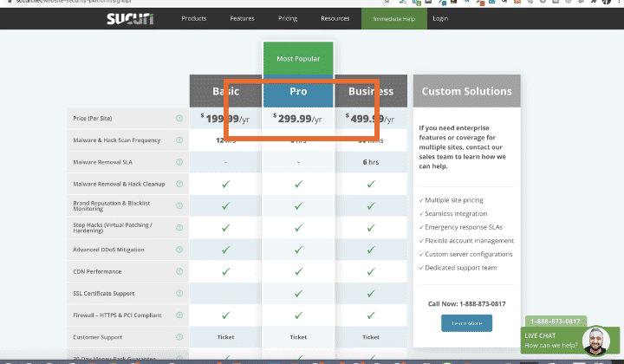Show info for Customer Support
624x364 pixels.
pos(179,337)
